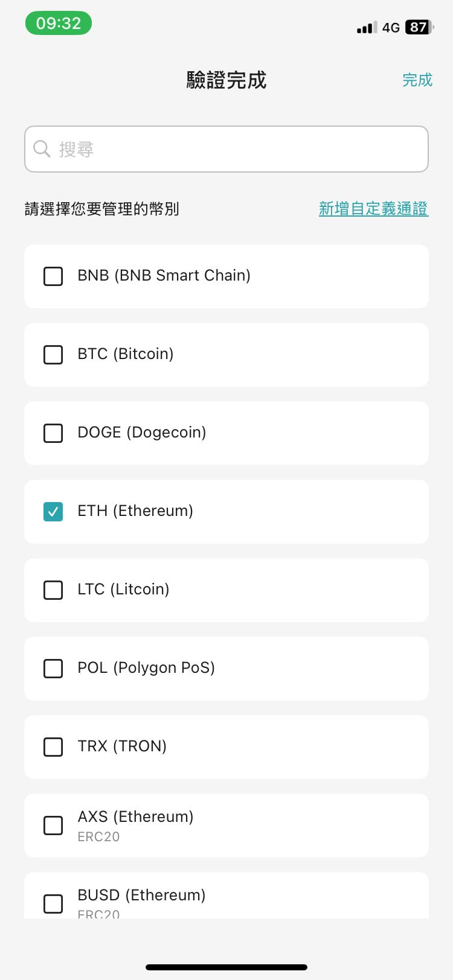This screenshot has height=980, width=453.
Task: Check the BNB (BNB Smart Chain) checkbox
Action: click(x=53, y=276)
